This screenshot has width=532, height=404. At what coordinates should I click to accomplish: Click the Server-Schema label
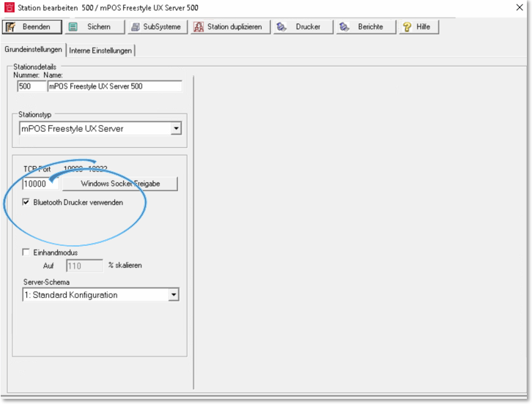pos(46,282)
